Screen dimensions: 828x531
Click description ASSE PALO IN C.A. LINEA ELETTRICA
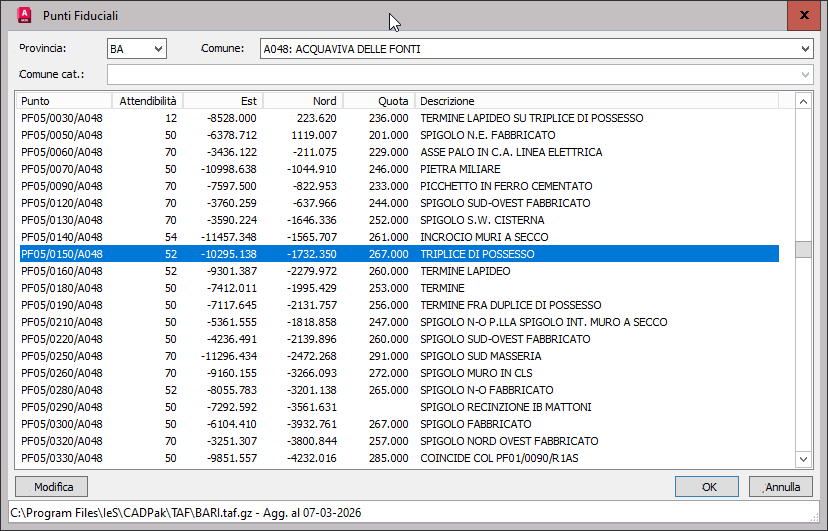[x=511, y=152]
